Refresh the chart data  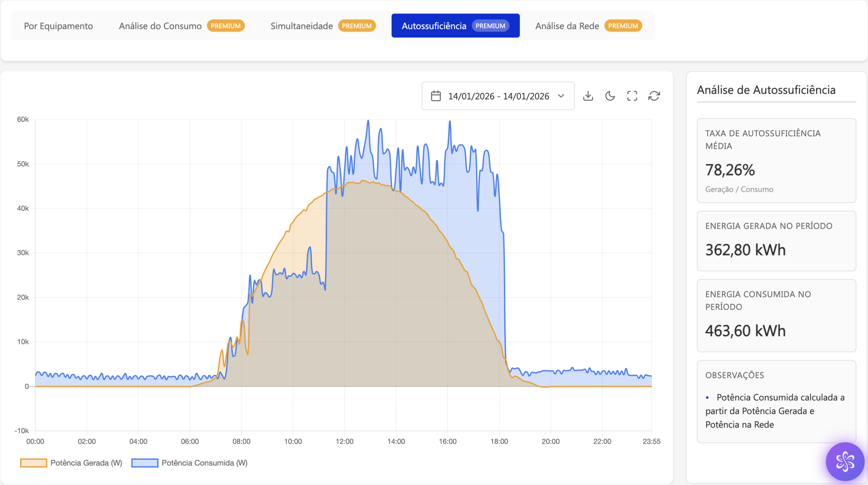[x=654, y=96]
